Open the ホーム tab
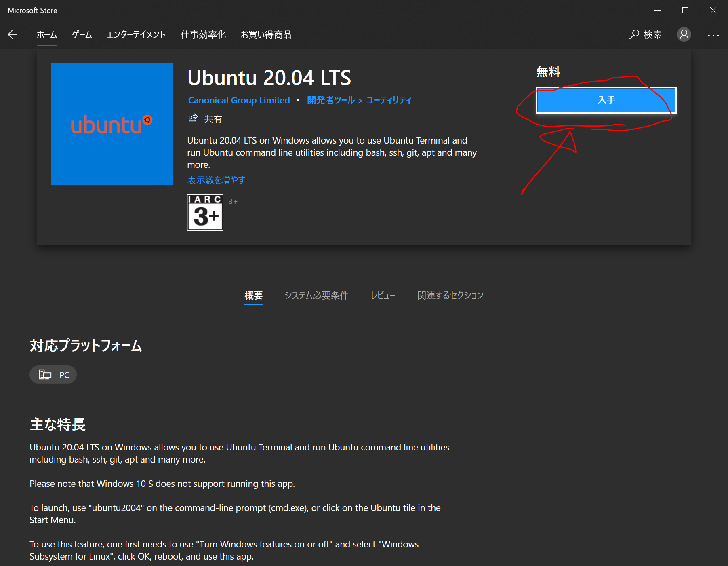This screenshot has width=728, height=566. click(x=47, y=35)
